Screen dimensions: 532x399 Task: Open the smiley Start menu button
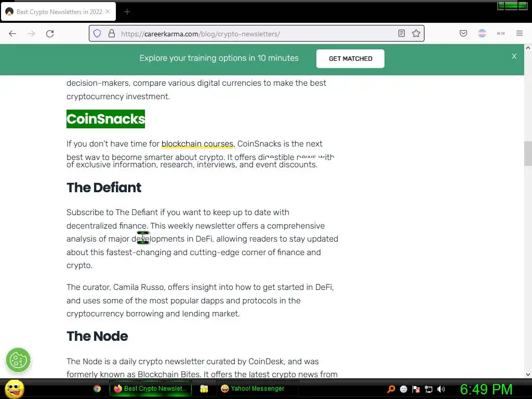point(14,389)
